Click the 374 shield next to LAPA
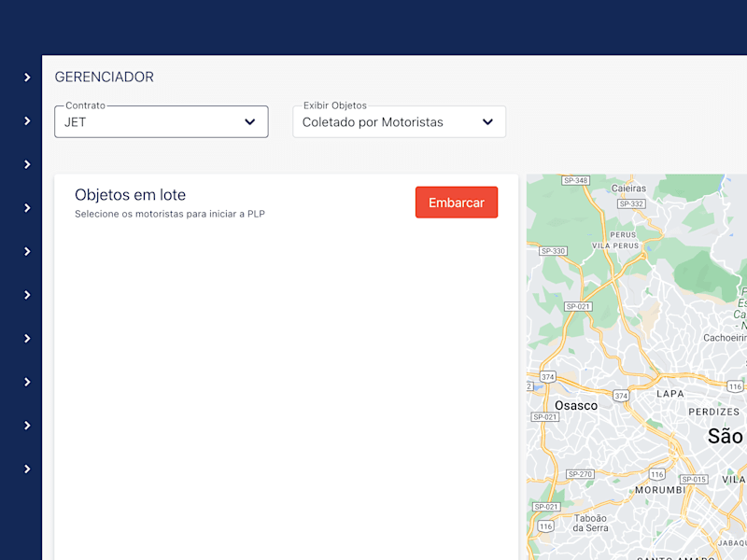The height and width of the screenshot is (560, 747). [621, 396]
